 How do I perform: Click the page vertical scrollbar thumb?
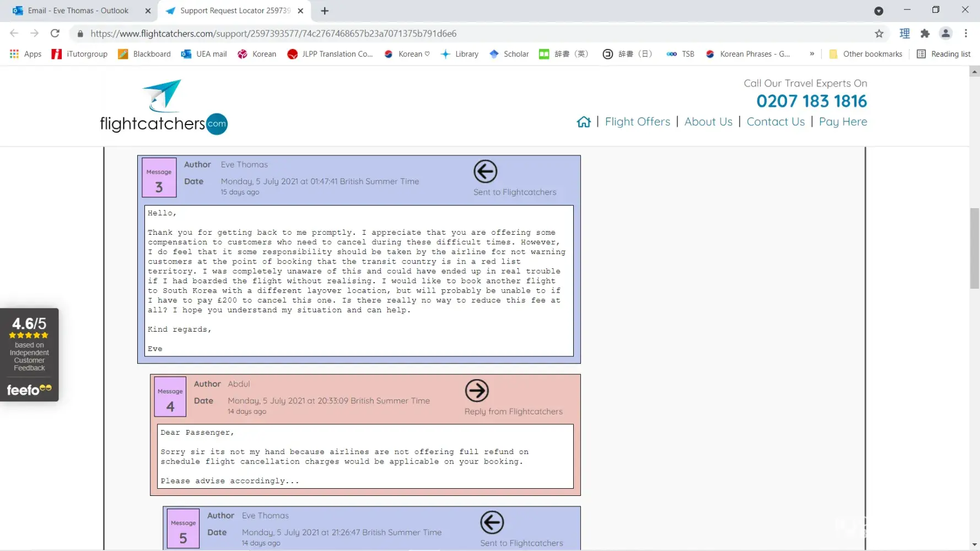coord(974,248)
